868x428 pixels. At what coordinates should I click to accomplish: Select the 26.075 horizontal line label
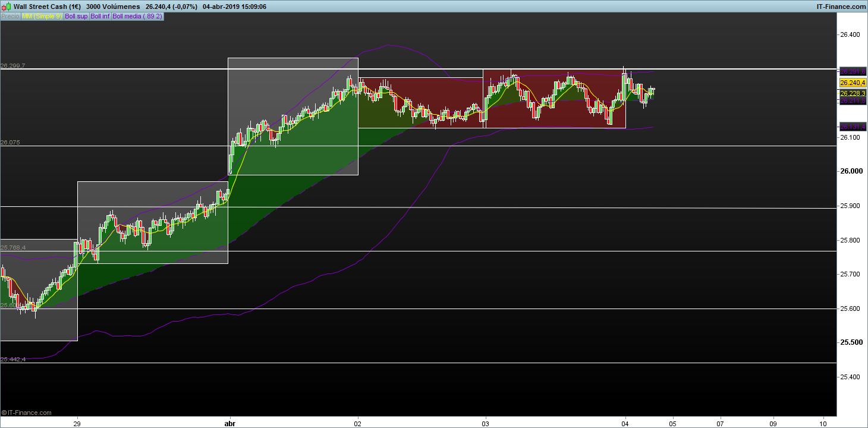click(x=10, y=143)
